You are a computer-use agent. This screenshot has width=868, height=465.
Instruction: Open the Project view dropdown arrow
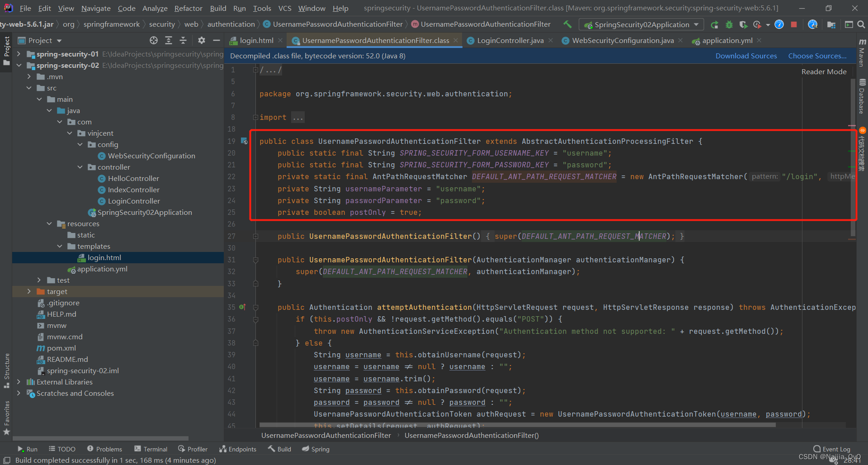pos(59,41)
